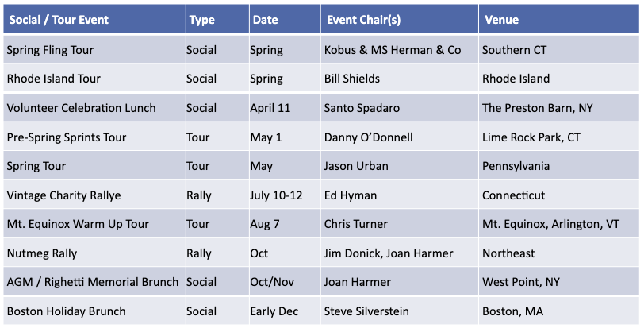Click the Pre-Spring Sprints Tour cell
Image resolution: width=644 pixels, height=328 pixels.
click(66, 137)
